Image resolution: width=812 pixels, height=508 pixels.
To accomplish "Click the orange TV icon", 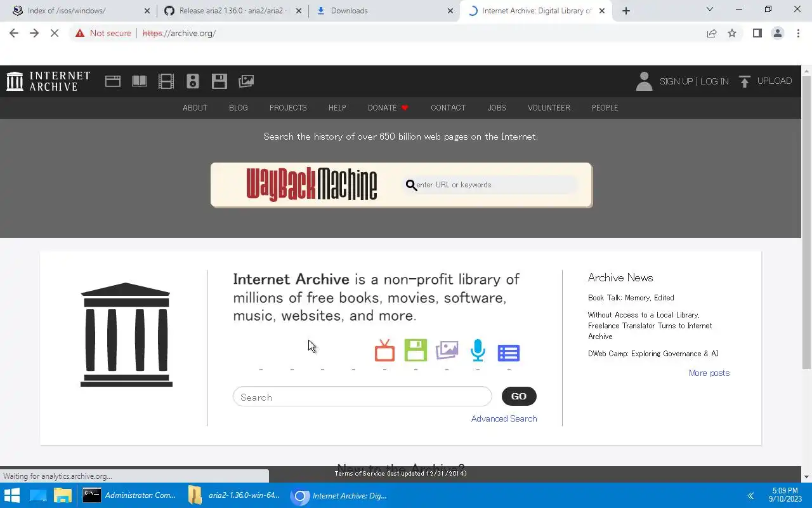I will click(384, 351).
